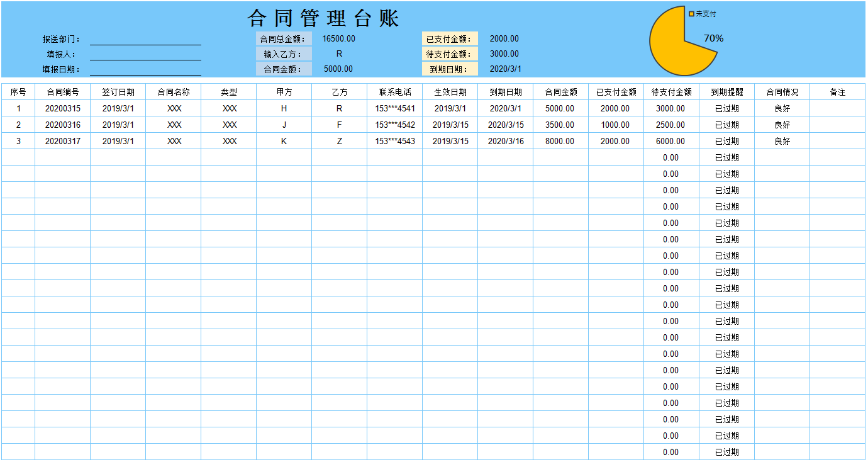Select the 合同名称 column header
The width and height of the screenshot is (868, 462).
point(174,92)
